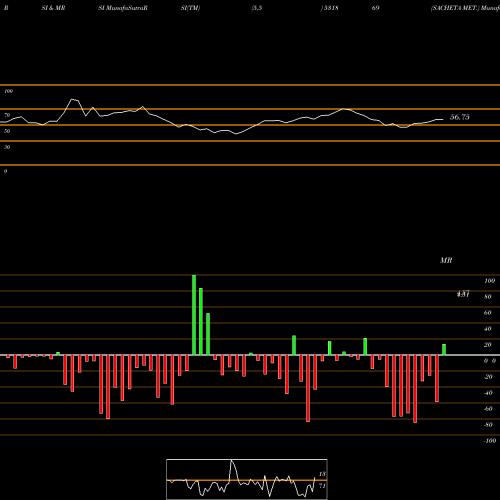
Task: Click the '(SACHETA MET.)' title text
Action: point(455,8)
